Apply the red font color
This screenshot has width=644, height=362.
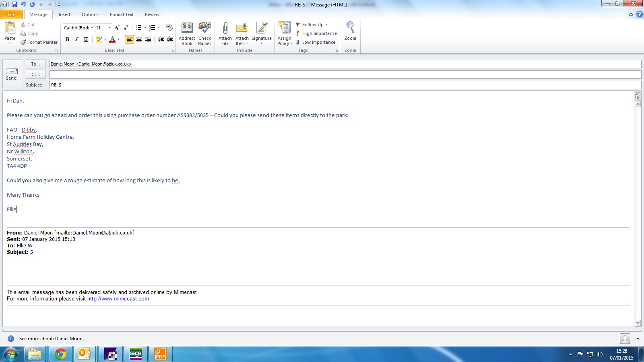[x=112, y=39]
